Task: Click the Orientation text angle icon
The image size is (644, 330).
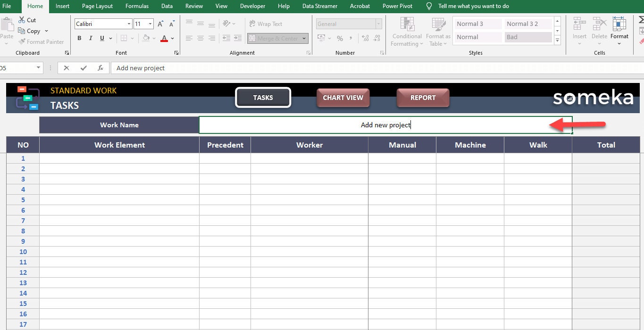Action: click(x=227, y=23)
